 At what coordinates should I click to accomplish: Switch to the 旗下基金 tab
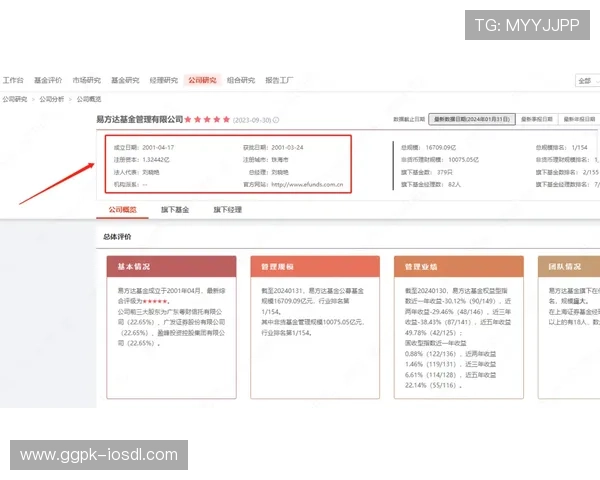175,210
